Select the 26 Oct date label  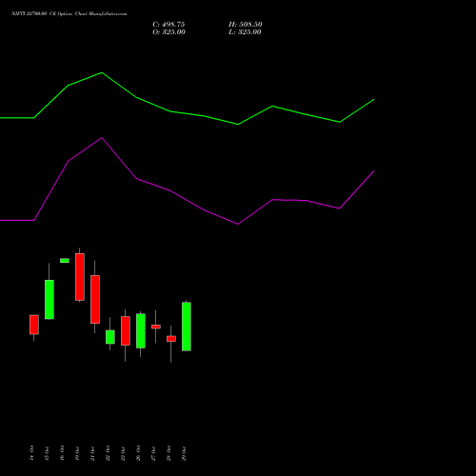coord(138,453)
